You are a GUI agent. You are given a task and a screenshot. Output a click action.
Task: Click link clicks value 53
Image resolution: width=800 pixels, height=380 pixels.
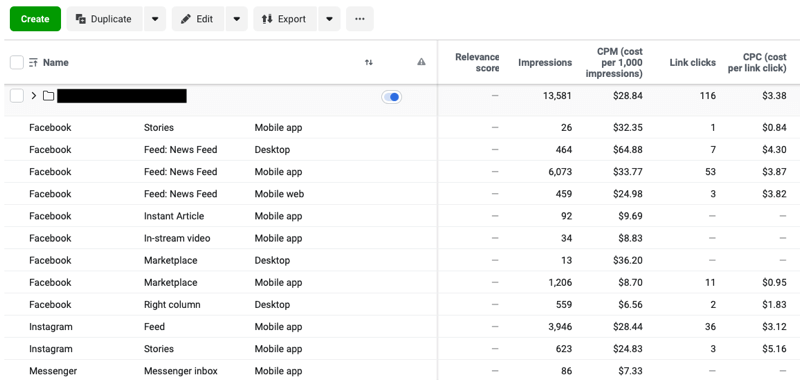[710, 172]
